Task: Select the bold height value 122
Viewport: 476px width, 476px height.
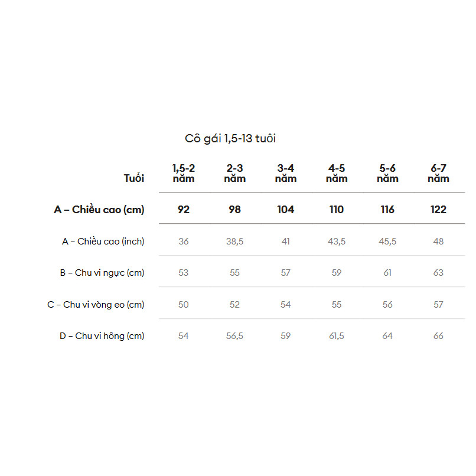Action: [438, 210]
